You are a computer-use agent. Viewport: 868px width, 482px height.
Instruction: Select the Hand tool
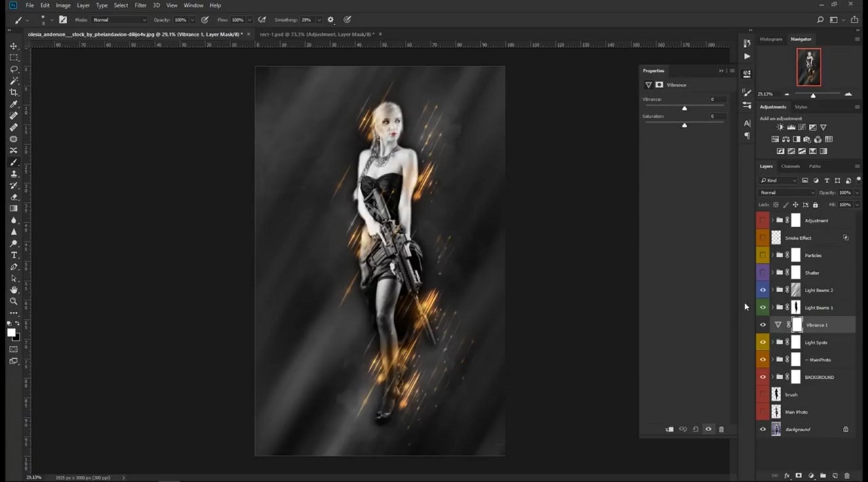pos(14,289)
